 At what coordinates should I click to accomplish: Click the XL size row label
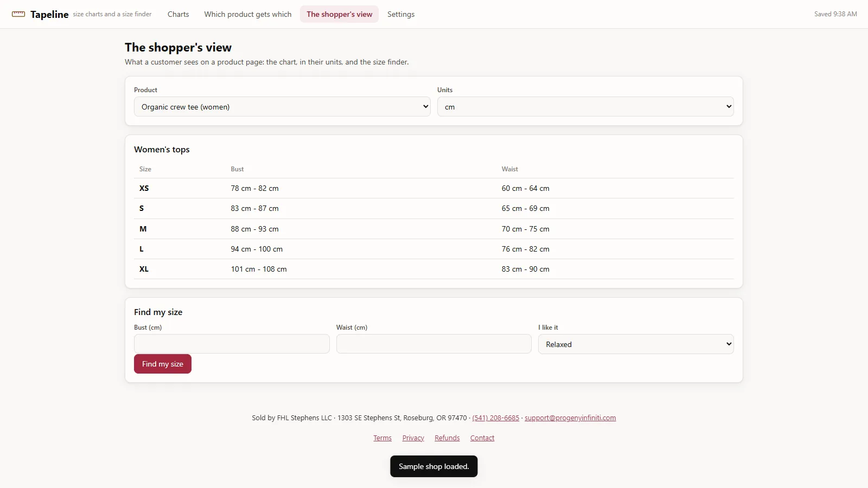click(144, 269)
